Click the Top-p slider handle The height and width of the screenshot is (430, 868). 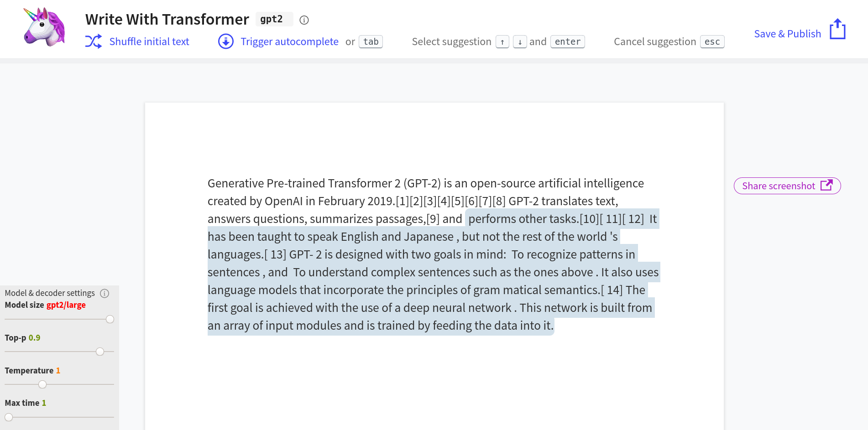point(100,352)
